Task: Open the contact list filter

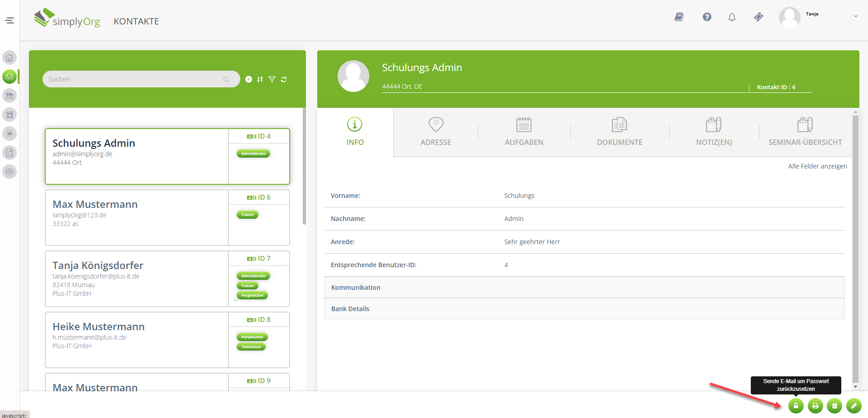Action: click(272, 79)
